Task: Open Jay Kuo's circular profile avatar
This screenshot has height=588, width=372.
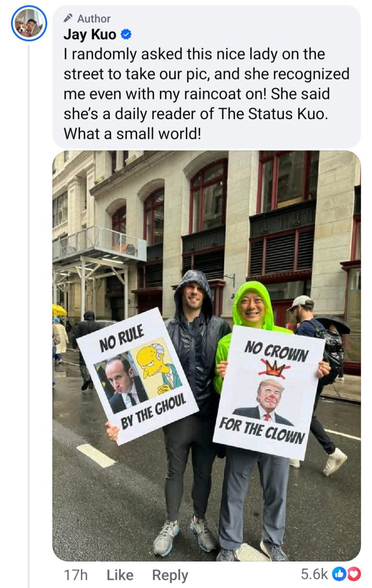Action: (29, 23)
